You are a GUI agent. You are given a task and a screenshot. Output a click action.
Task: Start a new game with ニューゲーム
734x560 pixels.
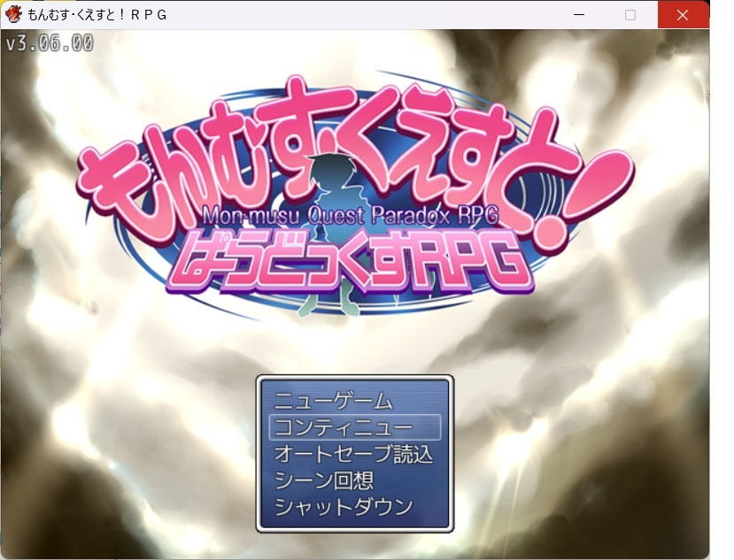tap(355, 401)
